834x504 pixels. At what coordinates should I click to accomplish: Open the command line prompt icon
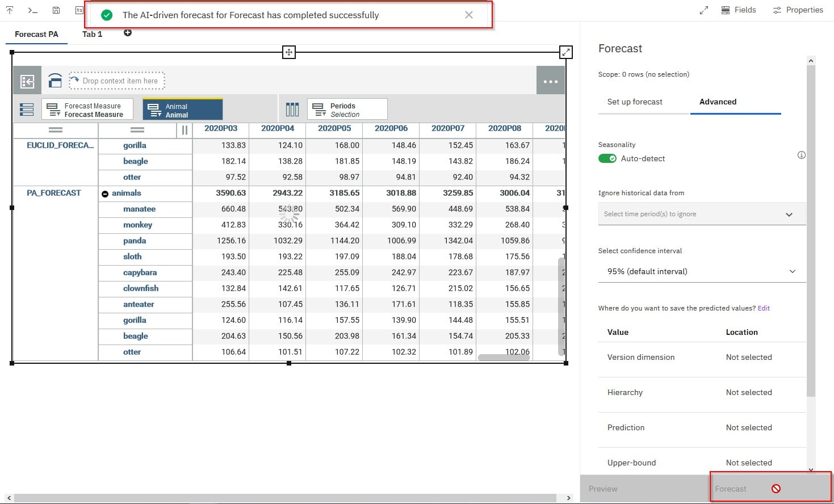(x=33, y=10)
